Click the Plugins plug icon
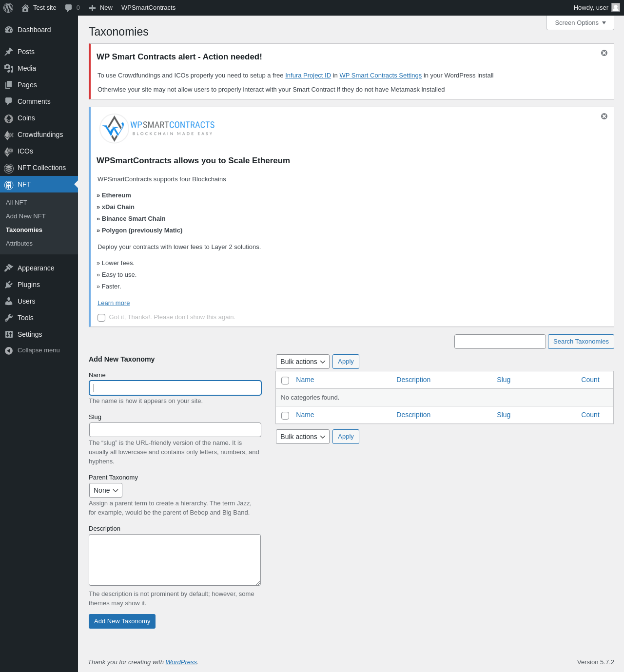624x672 pixels. click(x=9, y=285)
